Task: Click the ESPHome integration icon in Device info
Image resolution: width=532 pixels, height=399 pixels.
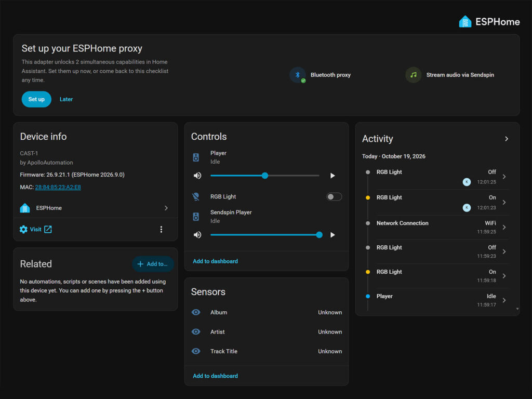Action: 25,208
